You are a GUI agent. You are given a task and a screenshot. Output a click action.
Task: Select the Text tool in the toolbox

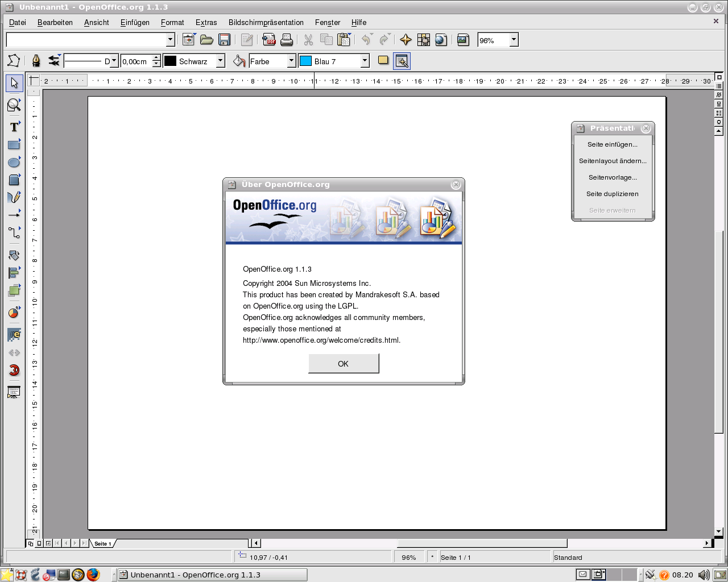point(14,127)
